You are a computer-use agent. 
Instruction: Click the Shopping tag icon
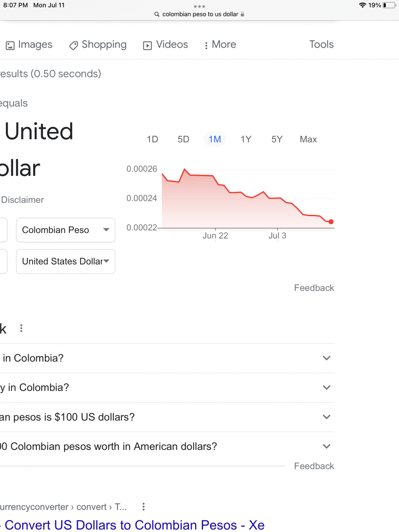click(x=73, y=45)
